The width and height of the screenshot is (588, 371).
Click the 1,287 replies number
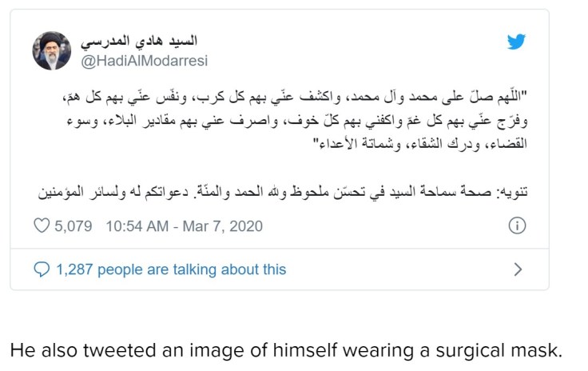tap(73, 269)
